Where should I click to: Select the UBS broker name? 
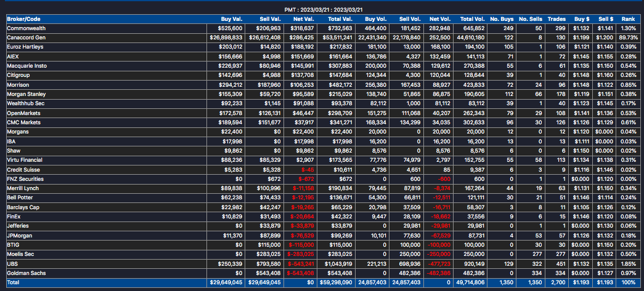point(12,263)
